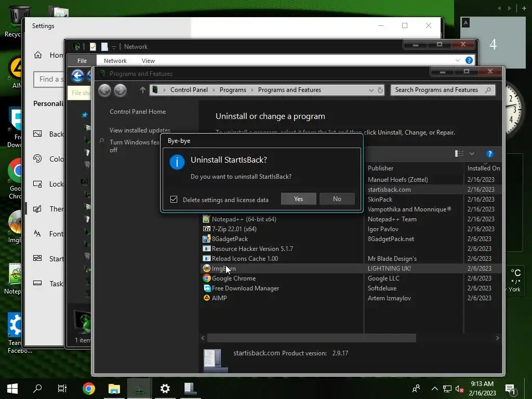Expand address bar history dropdown
This screenshot has width=532, height=399.
pos(371,90)
